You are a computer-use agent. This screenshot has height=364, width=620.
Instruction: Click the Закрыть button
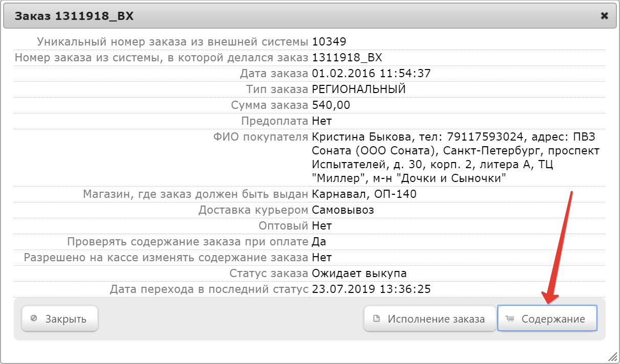click(x=59, y=319)
